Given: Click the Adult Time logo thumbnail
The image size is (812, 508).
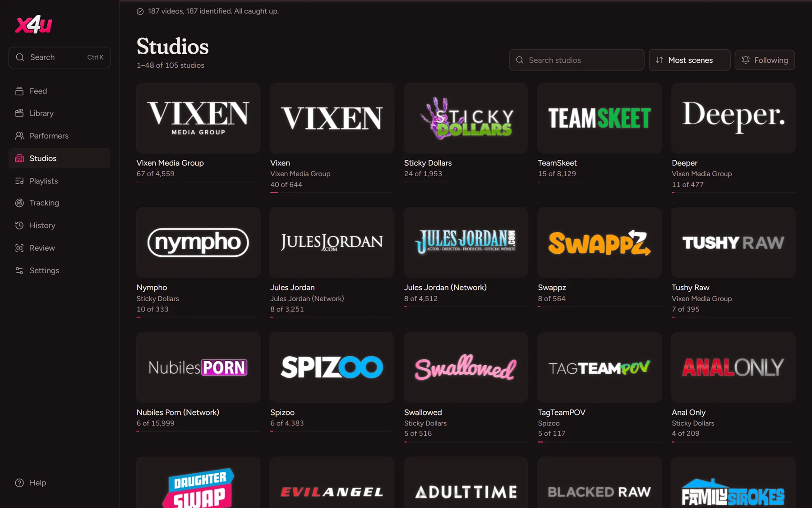Looking at the screenshot, I should (466, 482).
